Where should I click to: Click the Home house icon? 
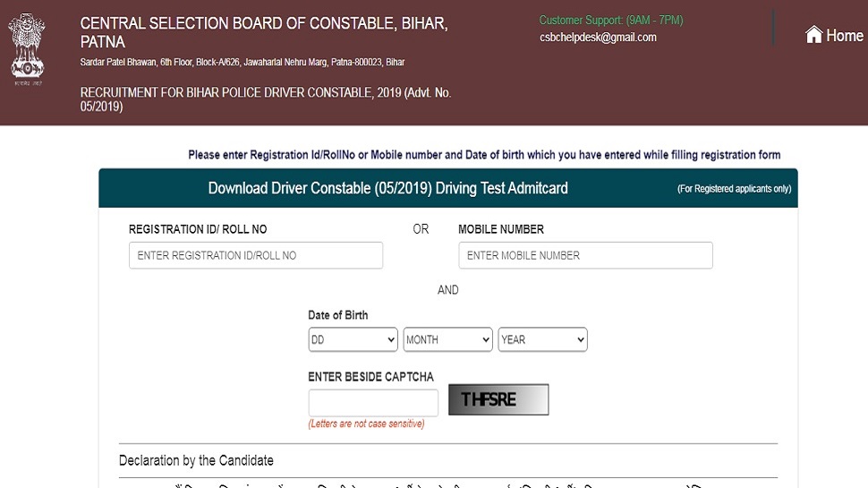pos(813,35)
